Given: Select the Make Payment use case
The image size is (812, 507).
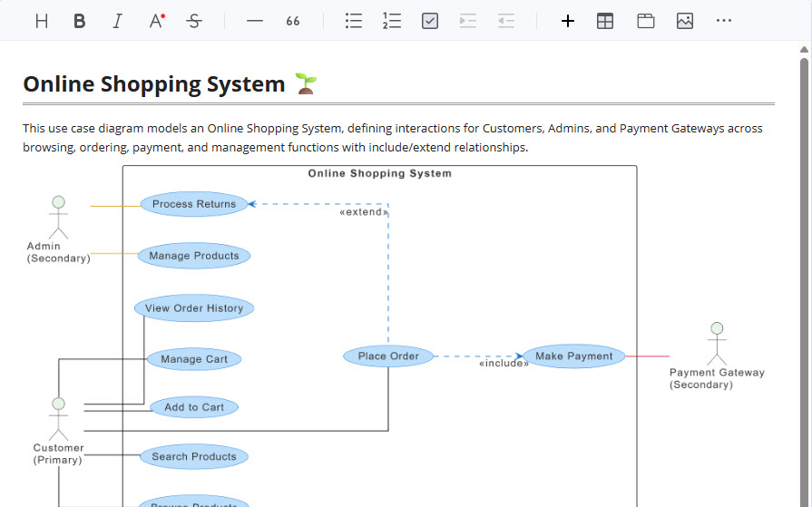Looking at the screenshot, I should [573, 356].
